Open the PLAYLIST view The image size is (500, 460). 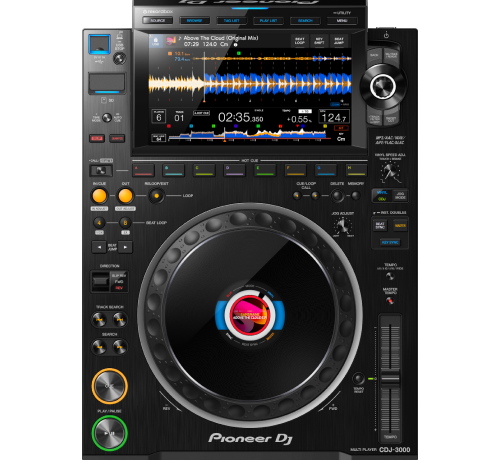point(269,21)
